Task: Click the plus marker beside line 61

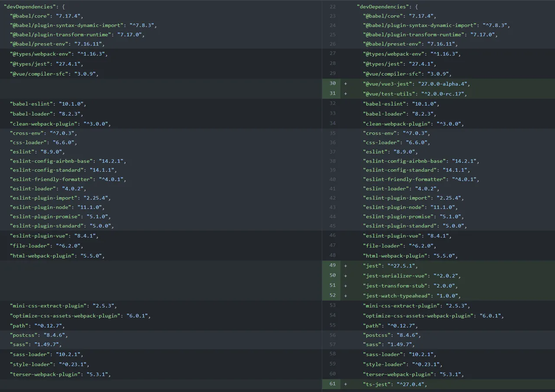Action: (x=346, y=384)
